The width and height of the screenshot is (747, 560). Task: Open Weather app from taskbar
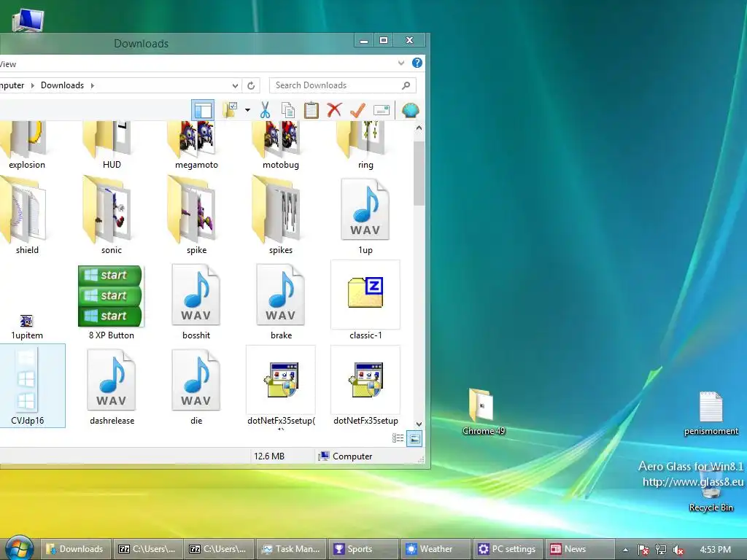[x=436, y=549]
